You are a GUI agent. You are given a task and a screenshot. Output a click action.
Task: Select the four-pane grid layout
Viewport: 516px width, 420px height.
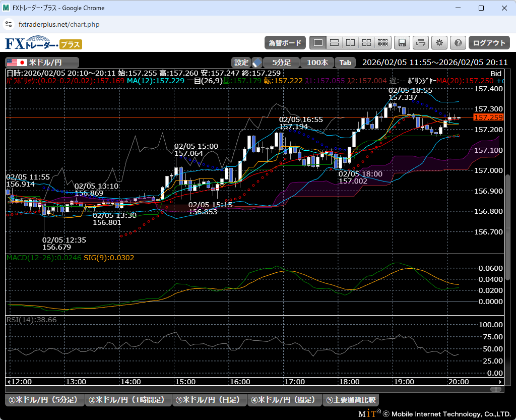[x=366, y=43]
